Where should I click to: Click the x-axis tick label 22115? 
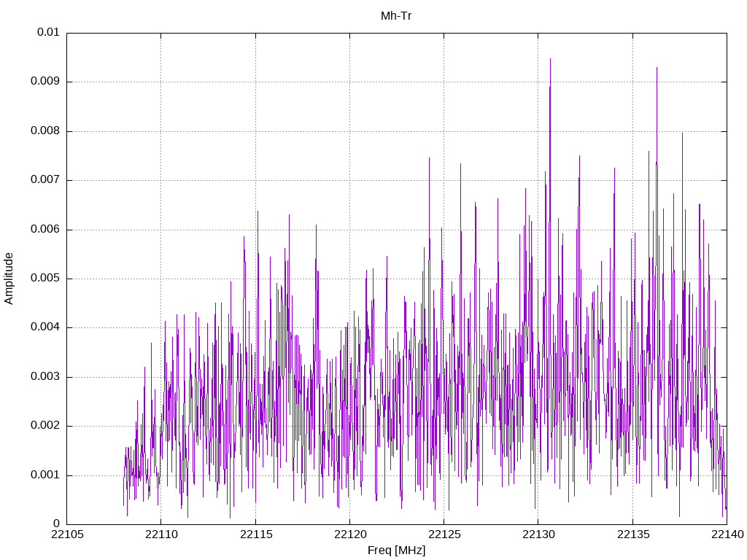pyautogui.click(x=256, y=534)
